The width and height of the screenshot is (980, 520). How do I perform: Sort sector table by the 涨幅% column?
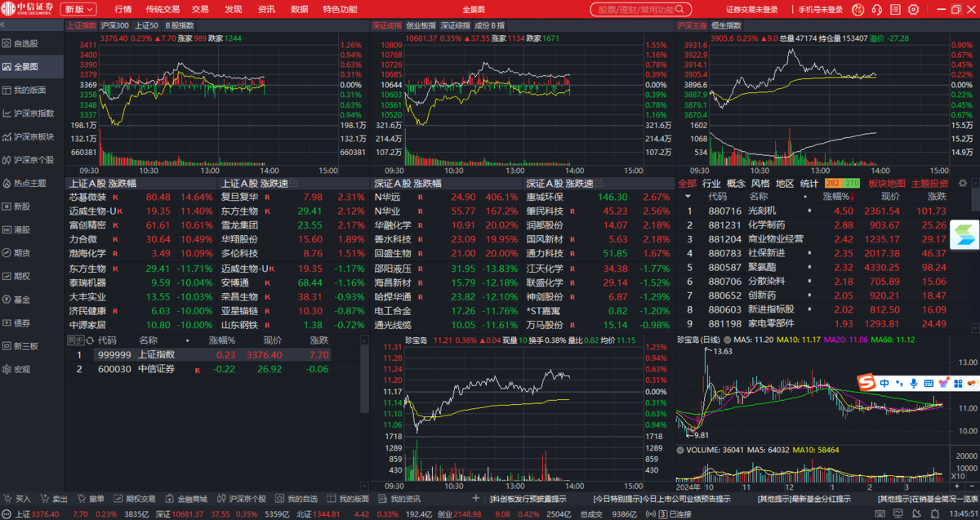(840, 196)
